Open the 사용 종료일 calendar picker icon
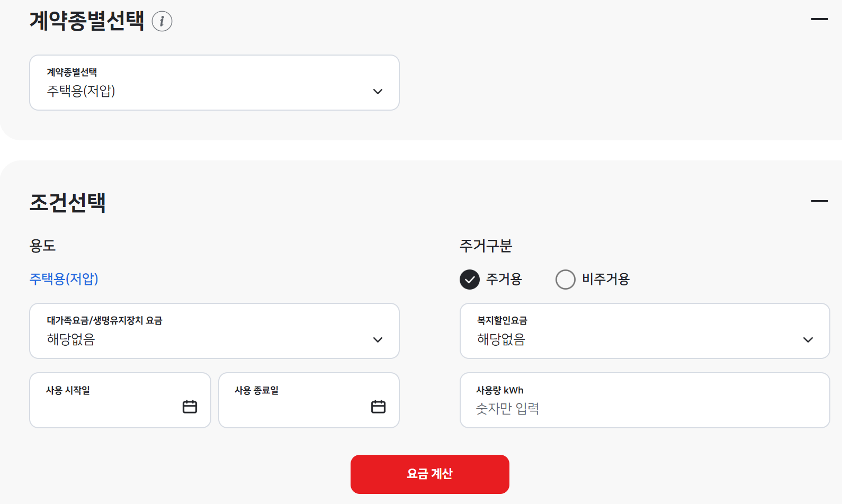 coord(377,407)
